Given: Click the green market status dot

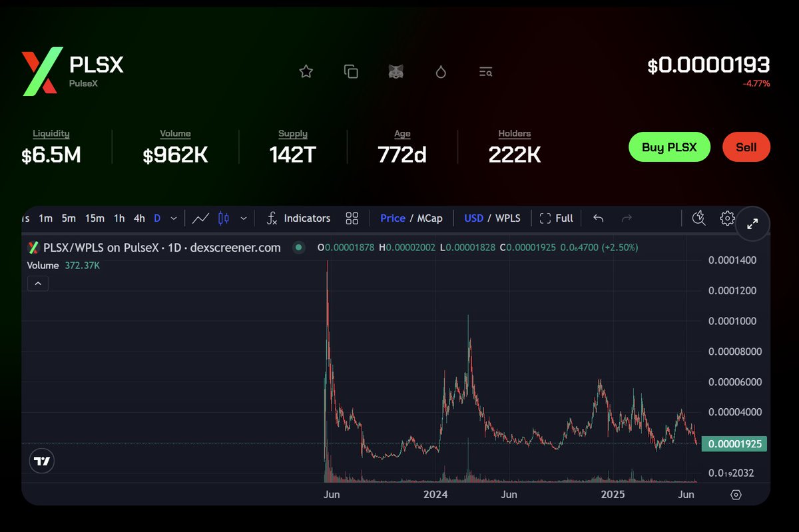Looking at the screenshot, I should [x=298, y=248].
